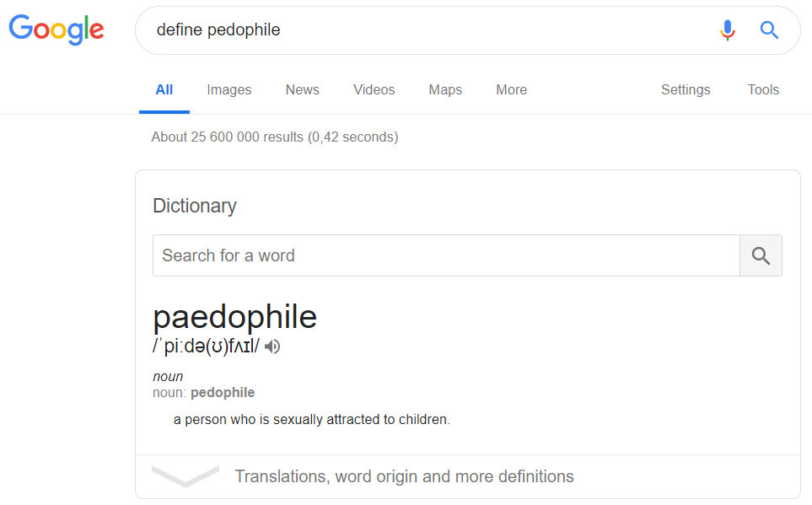Open the Tools filter options
Viewport: 812px width, 505px height.
pyautogui.click(x=763, y=89)
